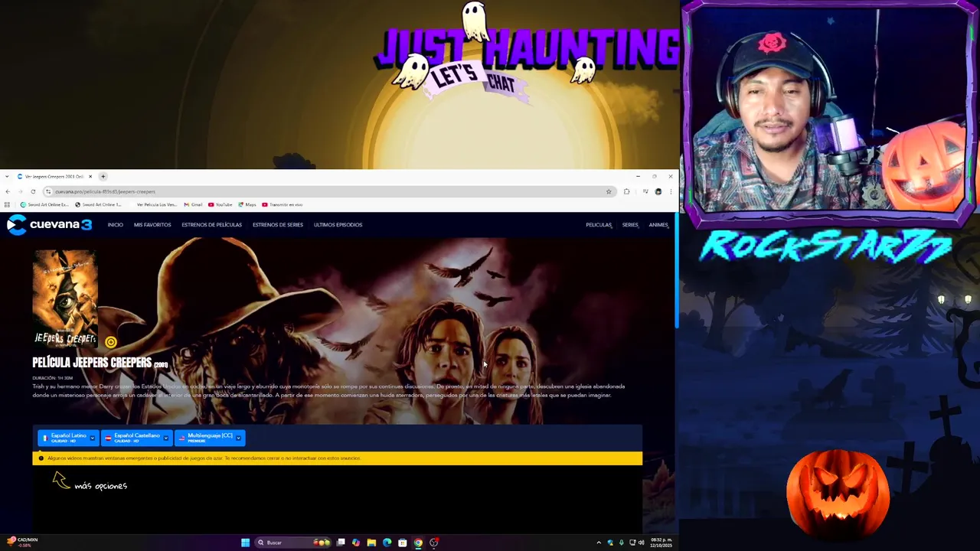Bookmark this page with the star icon
Viewport: 980px width, 551px height.
(x=609, y=191)
